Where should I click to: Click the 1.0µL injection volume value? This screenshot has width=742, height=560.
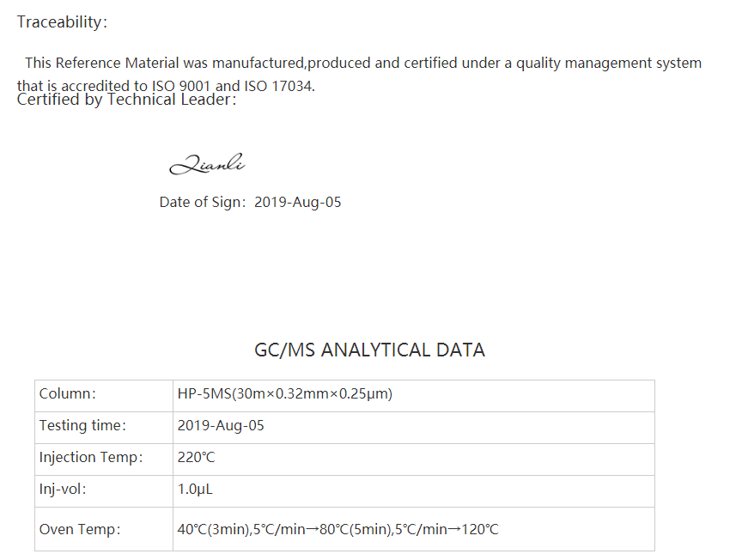coord(194,490)
